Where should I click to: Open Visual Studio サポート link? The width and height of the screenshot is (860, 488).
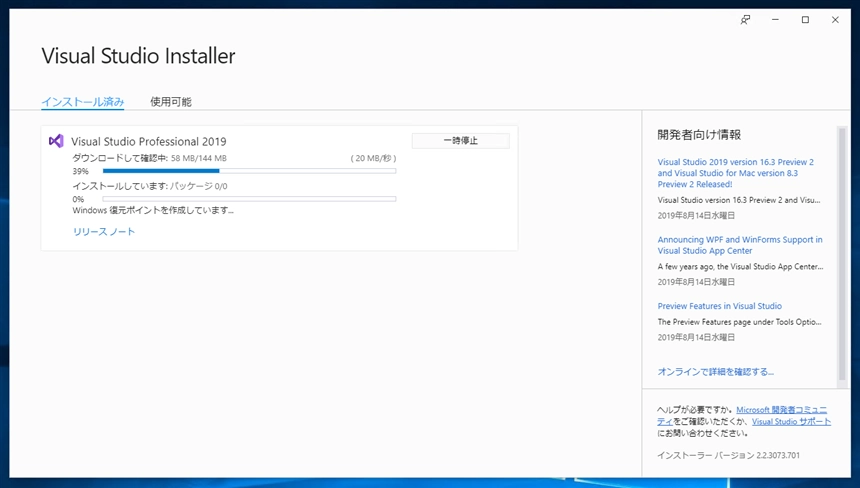pyautogui.click(x=791, y=422)
